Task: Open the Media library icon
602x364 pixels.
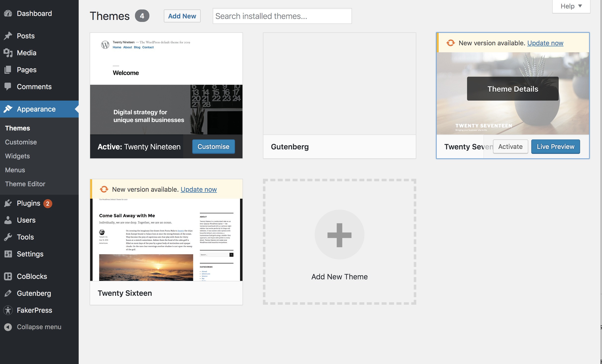Action: pos(8,53)
